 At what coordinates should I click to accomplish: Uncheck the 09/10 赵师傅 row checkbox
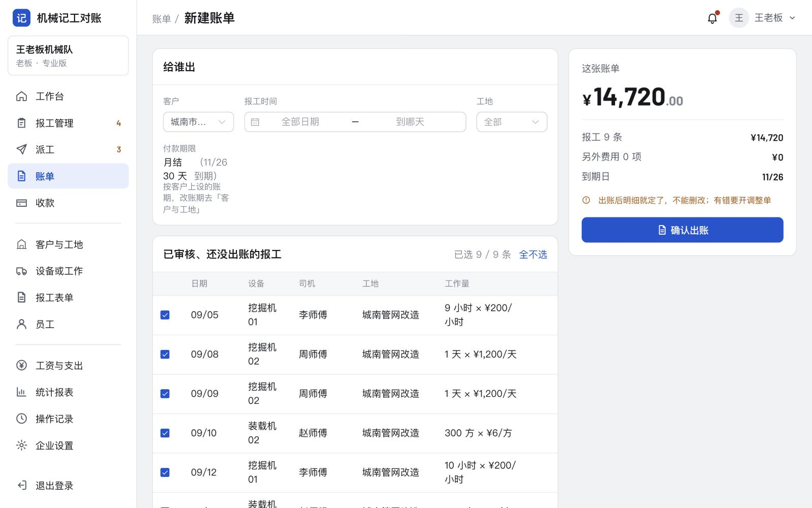coord(165,433)
